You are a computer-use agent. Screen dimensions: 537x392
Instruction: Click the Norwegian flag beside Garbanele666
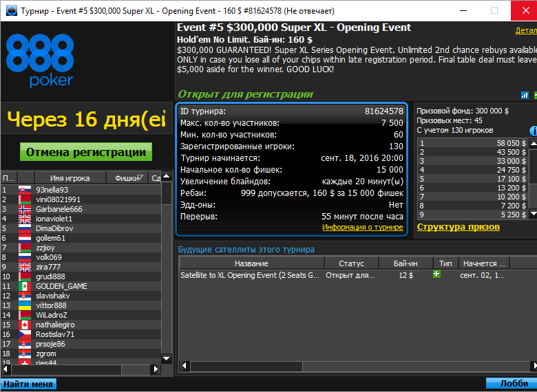(25, 209)
